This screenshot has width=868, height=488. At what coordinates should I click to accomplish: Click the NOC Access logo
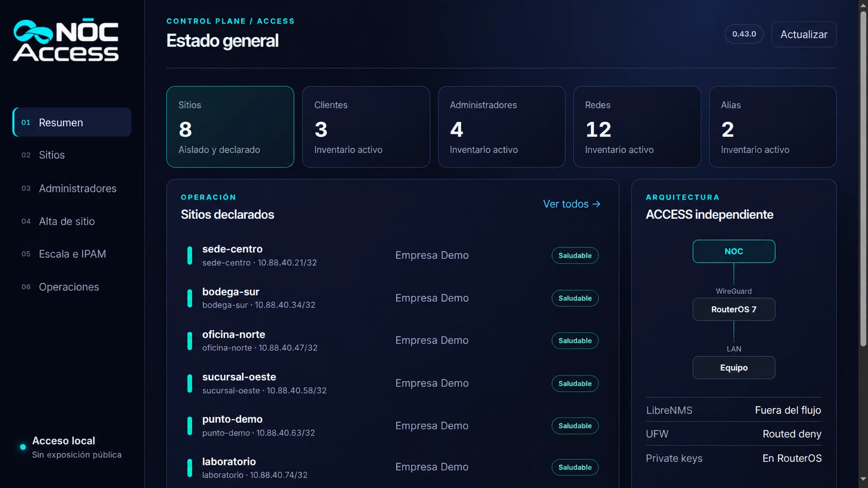pyautogui.click(x=66, y=40)
